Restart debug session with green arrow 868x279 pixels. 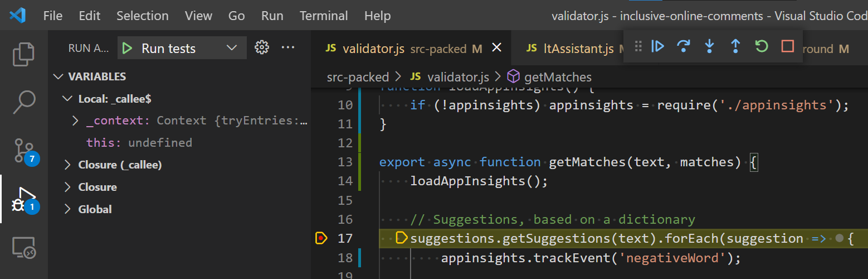click(x=761, y=46)
